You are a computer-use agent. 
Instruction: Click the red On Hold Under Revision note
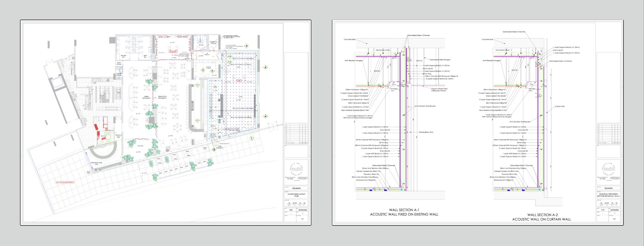65,182
